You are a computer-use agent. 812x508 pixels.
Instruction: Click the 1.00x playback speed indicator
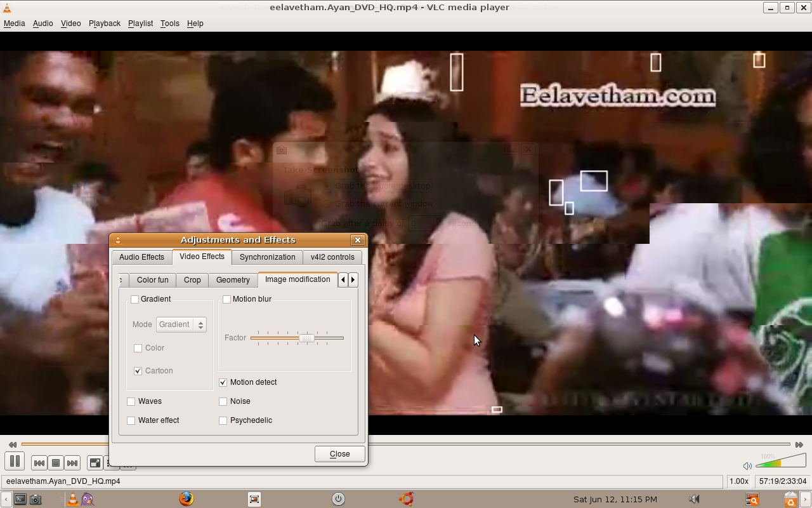(x=738, y=481)
